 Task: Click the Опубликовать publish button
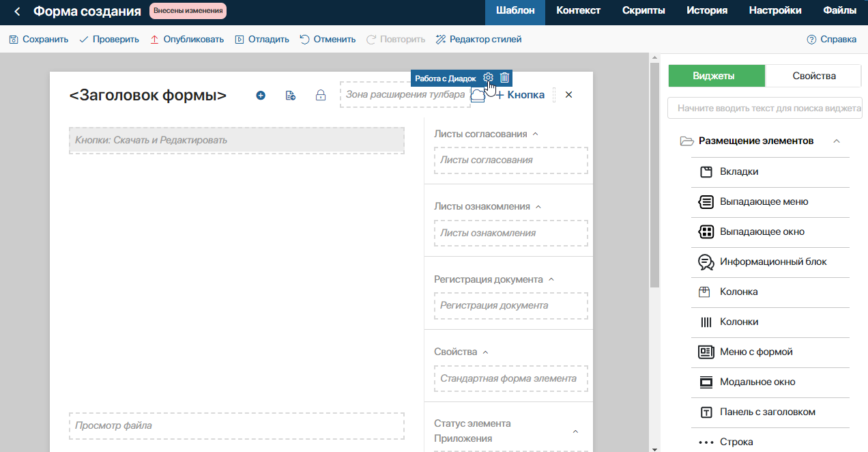coord(187,40)
